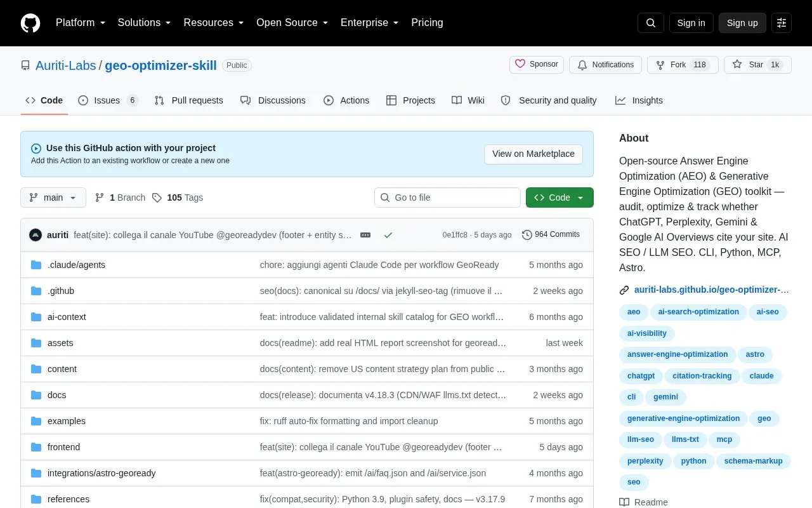Click View on Marketplace button

click(534, 154)
